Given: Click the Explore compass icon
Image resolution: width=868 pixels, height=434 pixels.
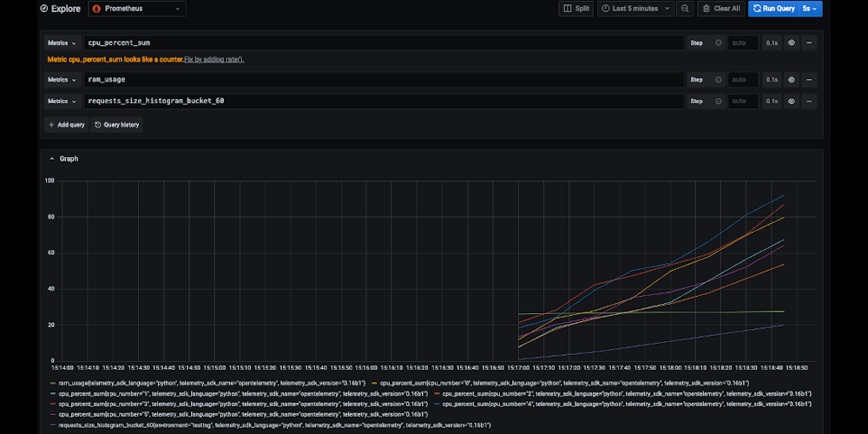Looking at the screenshot, I should click(43, 9).
